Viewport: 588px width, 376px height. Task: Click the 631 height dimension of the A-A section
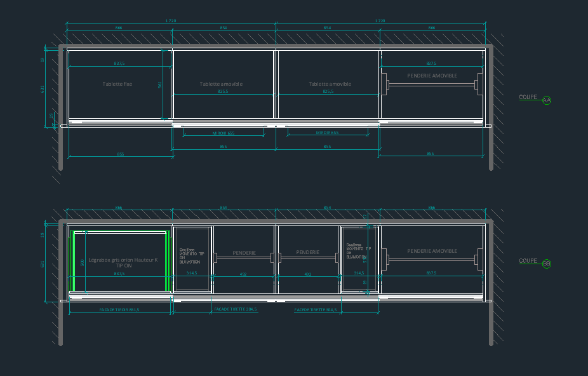pyautogui.click(x=43, y=90)
